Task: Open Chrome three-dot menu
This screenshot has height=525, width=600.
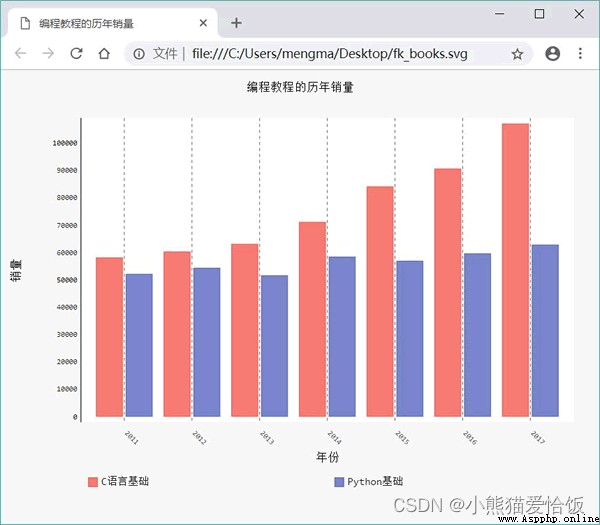Action: (x=580, y=53)
